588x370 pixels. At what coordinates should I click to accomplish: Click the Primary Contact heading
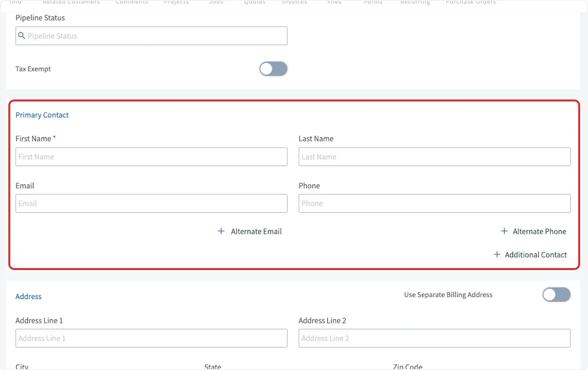(x=42, y=115)
